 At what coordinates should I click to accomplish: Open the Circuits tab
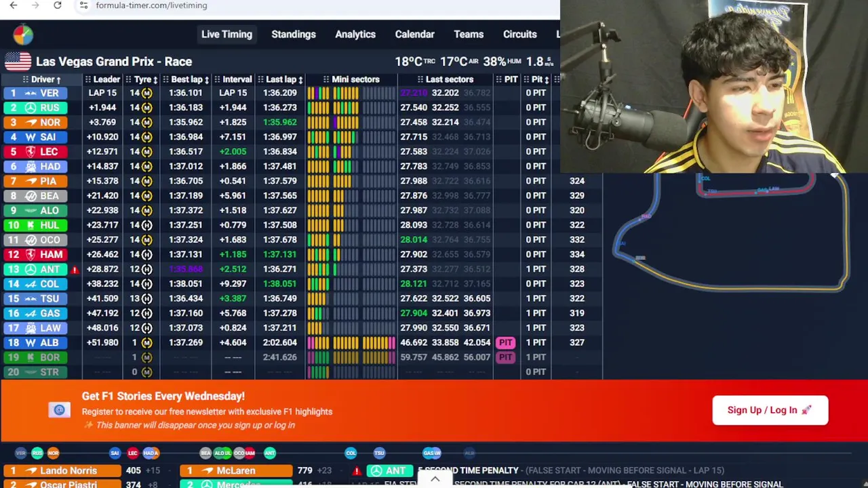click(x=520, y=35)
